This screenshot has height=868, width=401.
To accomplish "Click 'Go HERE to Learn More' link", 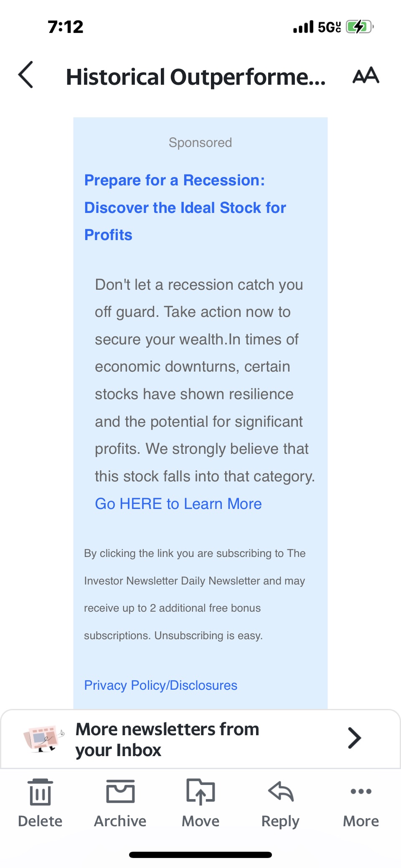I will point(178,504).
